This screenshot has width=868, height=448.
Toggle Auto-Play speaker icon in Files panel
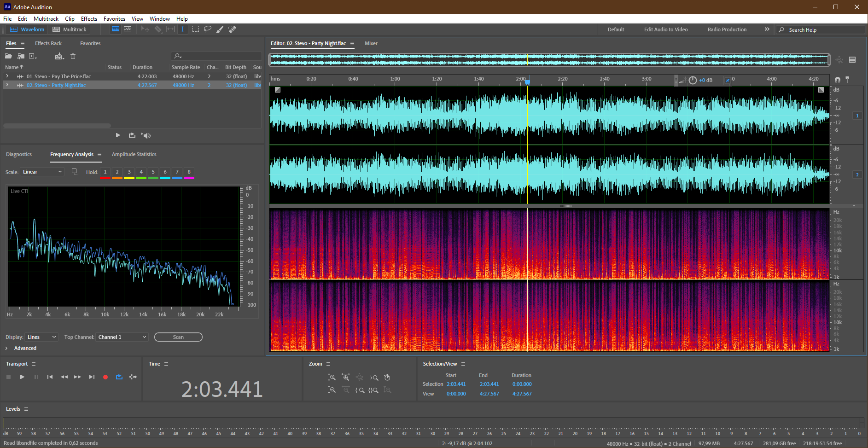(x=146, y=135)
